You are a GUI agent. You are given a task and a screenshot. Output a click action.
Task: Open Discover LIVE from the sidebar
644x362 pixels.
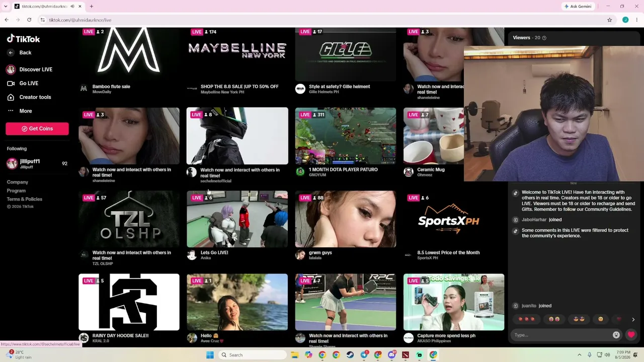click(30, 69)
